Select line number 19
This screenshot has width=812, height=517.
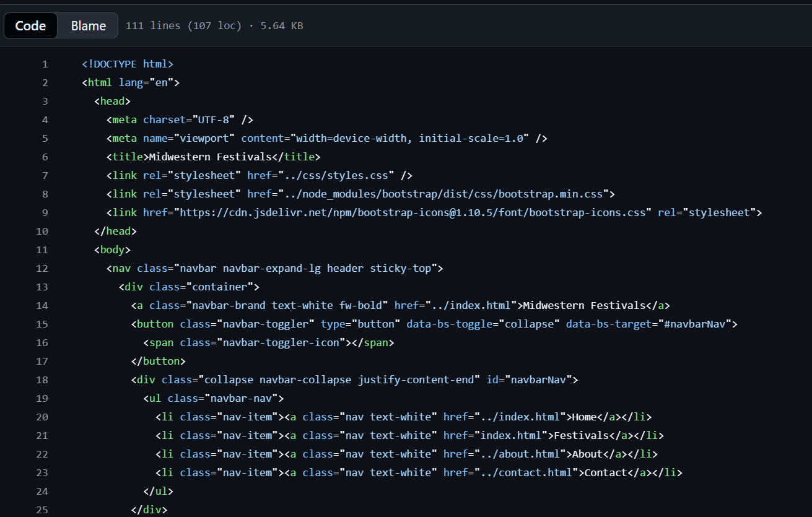click(42, 398)
